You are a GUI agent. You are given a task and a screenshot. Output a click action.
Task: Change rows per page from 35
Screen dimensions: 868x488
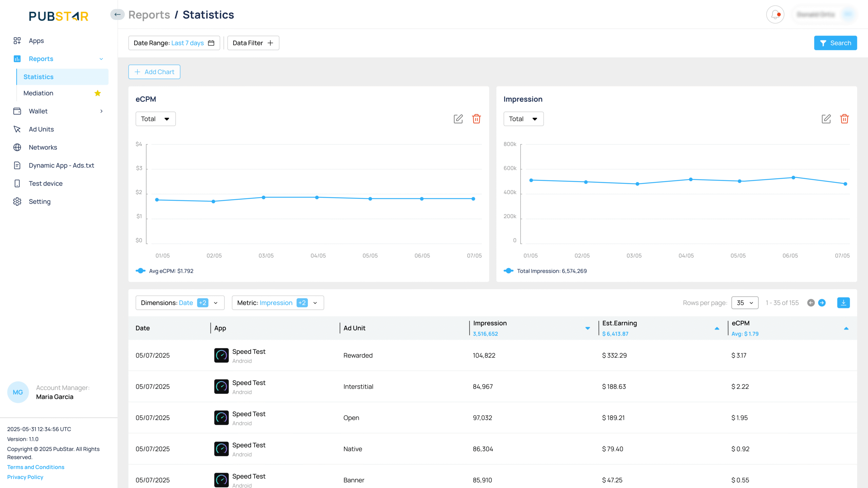pyautogui.click(x=745, y=303)
